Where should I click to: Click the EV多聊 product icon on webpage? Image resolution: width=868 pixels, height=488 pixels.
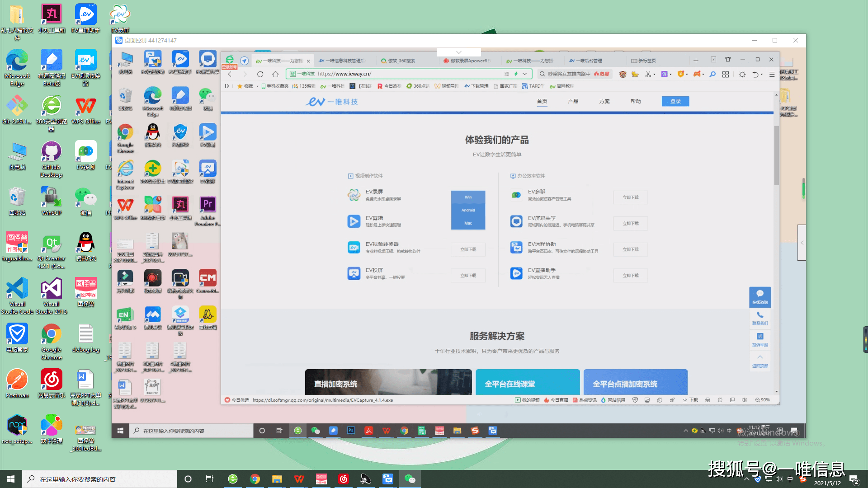click(x=516, y=195)
